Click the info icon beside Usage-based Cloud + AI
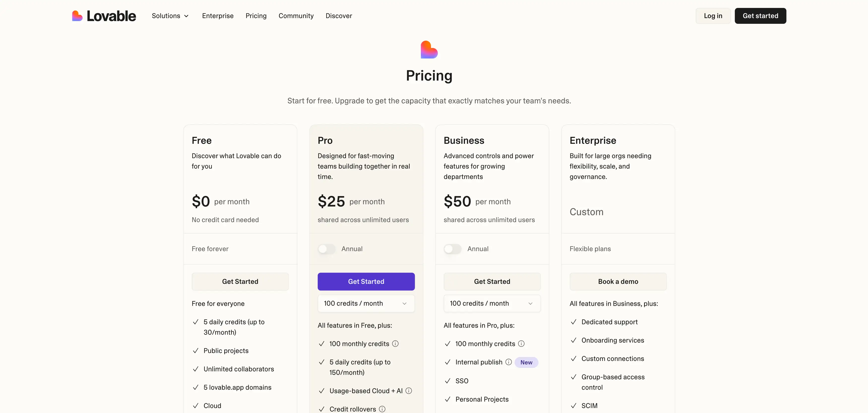This screenshot has width=868, height=413. click(409, 391)
